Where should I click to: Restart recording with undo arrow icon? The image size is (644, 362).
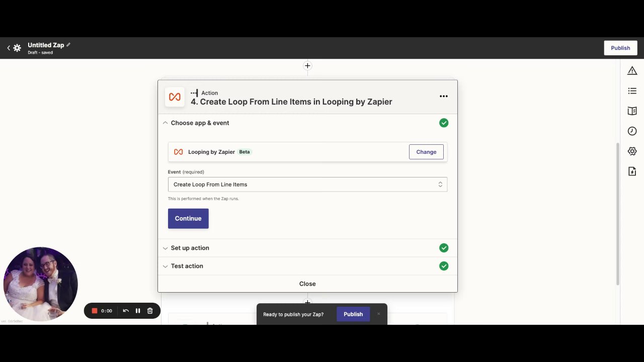126,311
